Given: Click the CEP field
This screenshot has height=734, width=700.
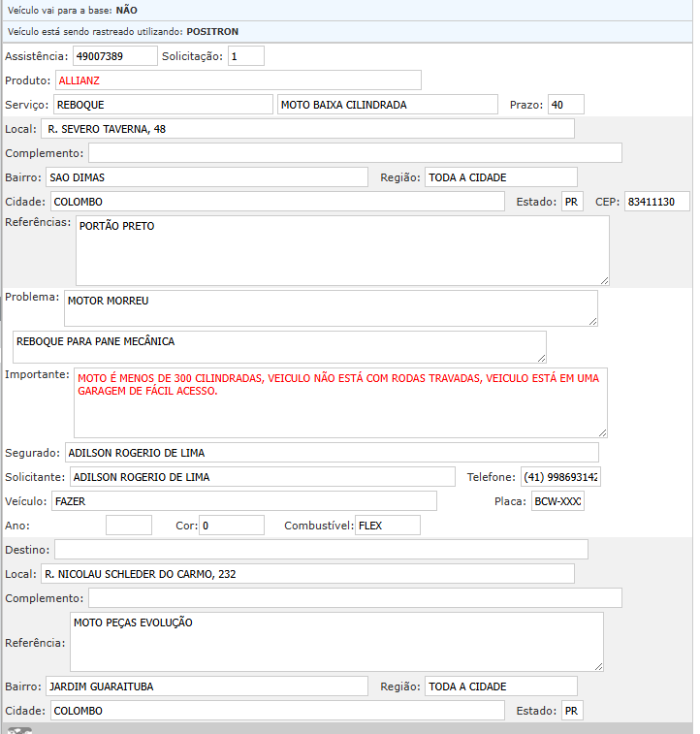Looking at the screenshot, I should pos(656,202).
